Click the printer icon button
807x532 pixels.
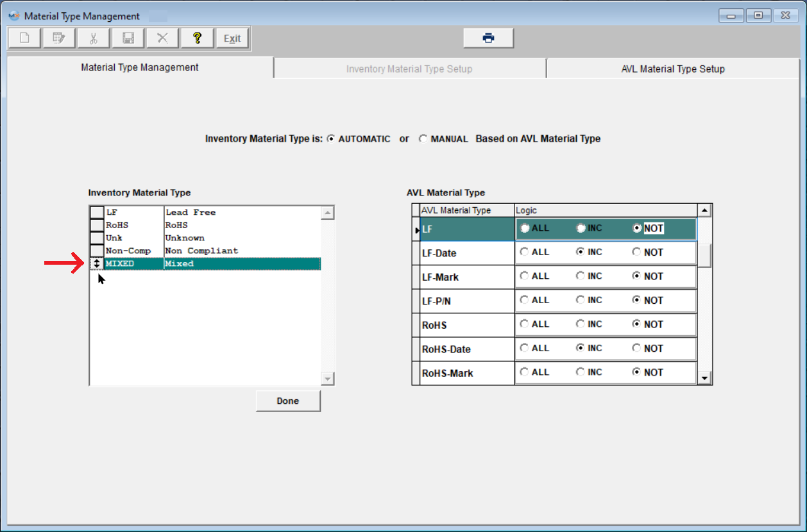click(489, 38)
